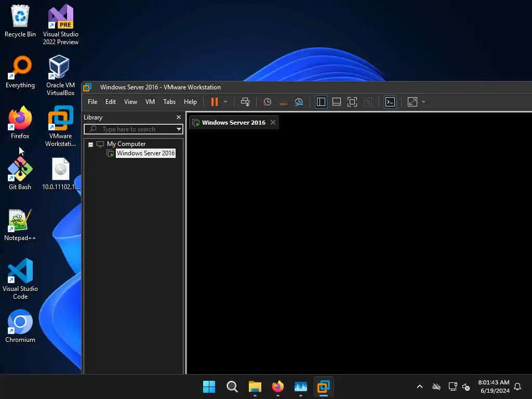
Task: Open the power options dropdown next to Pause
Action: coord(225,102)
